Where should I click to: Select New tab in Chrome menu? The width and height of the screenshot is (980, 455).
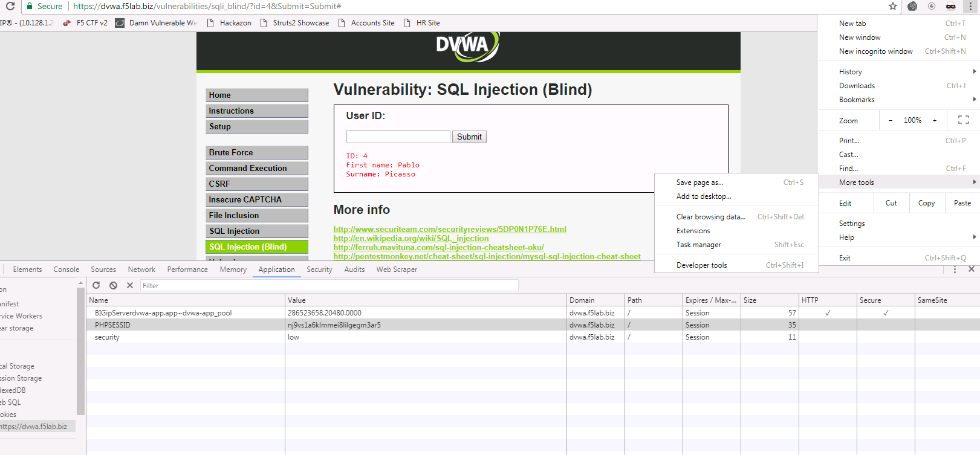tap(898, 24)
